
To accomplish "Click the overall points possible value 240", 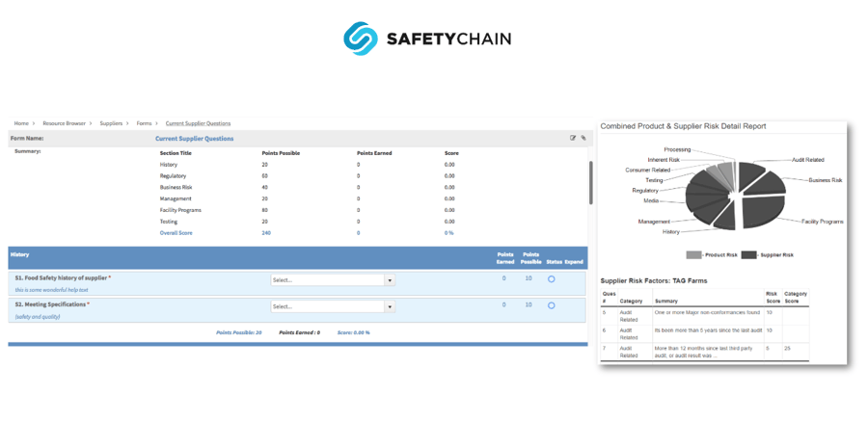I will (x=266, y=233).
